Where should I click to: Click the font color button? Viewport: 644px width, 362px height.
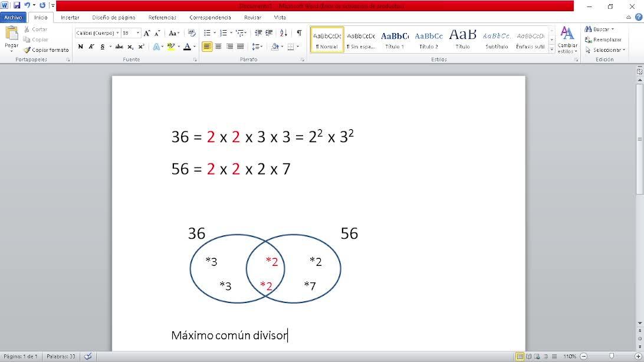coord(187,47)
